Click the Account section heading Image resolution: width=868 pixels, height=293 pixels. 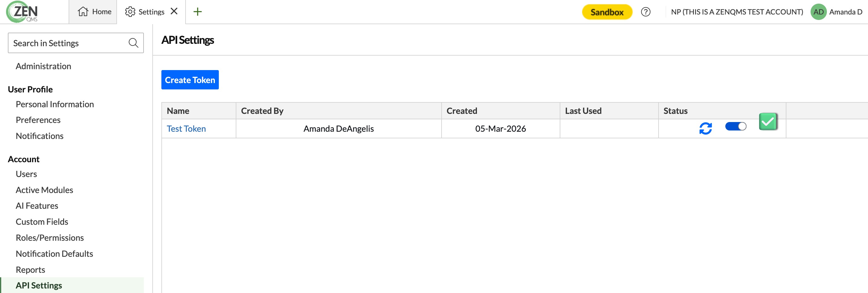click(24, 159)
